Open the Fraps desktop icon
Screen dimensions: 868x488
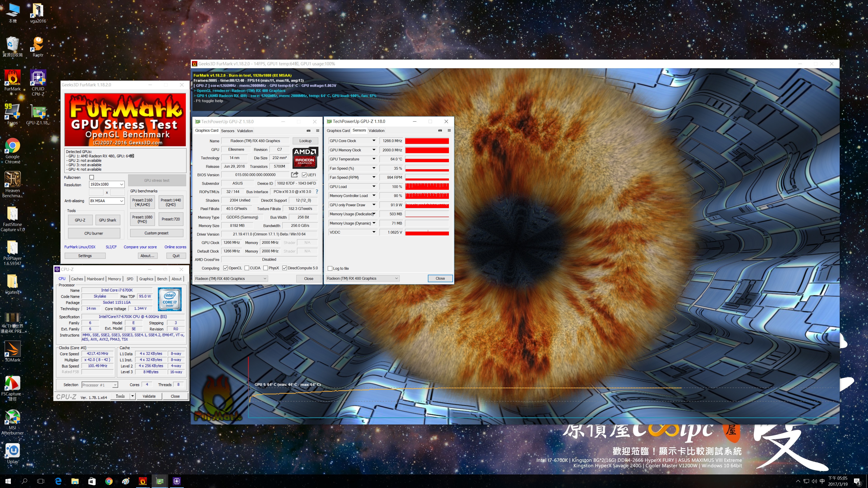12,114
